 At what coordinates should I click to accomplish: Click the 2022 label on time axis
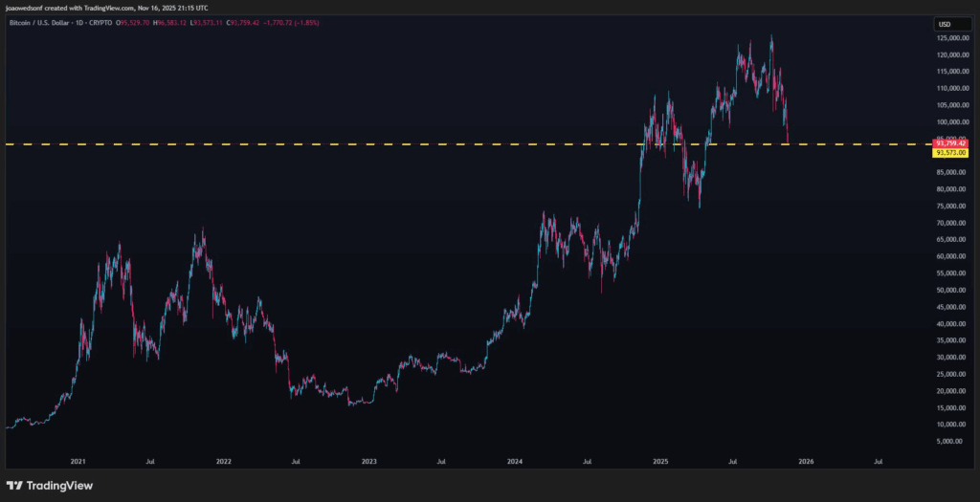223,461
